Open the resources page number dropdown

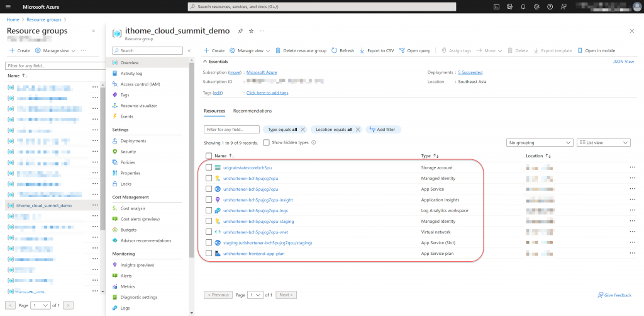255,295
